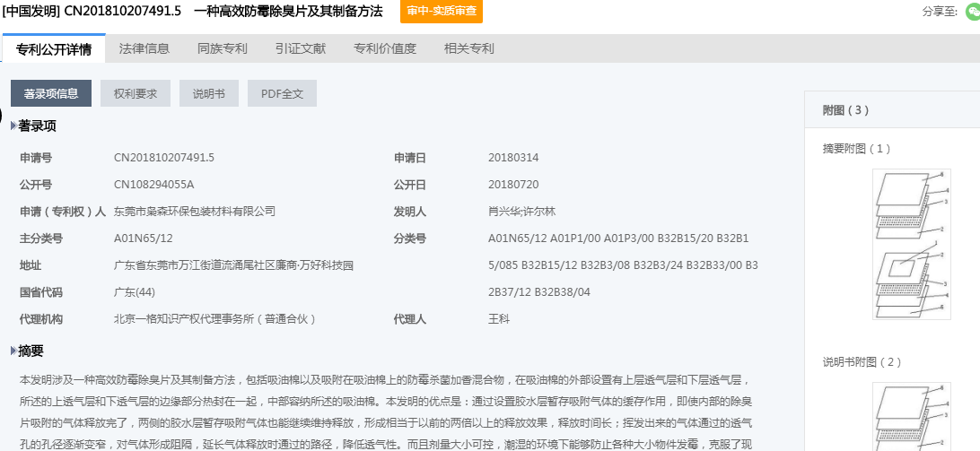Select the 专利公开详情 tab
Image resolution: width=980 pixels, height=451 pixels.
54,48
